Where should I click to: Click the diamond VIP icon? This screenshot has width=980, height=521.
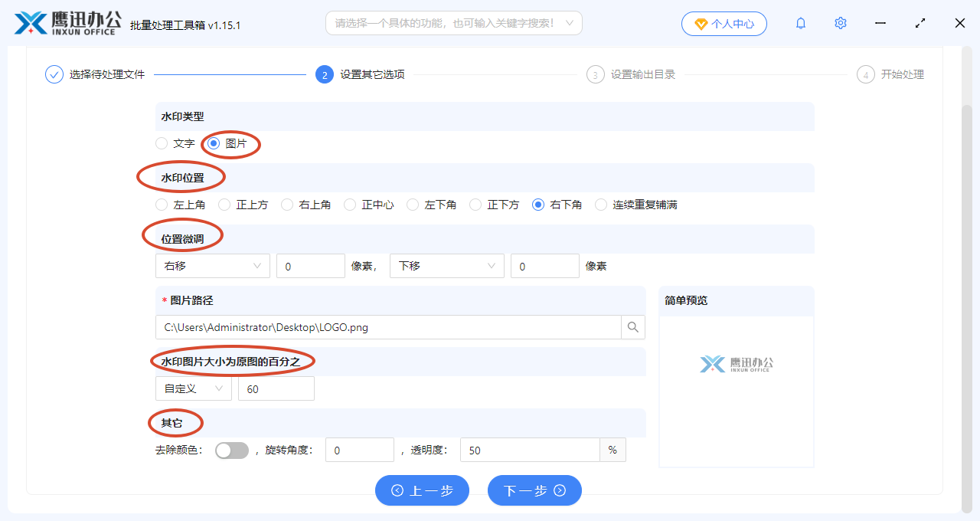tap(701, 24)
